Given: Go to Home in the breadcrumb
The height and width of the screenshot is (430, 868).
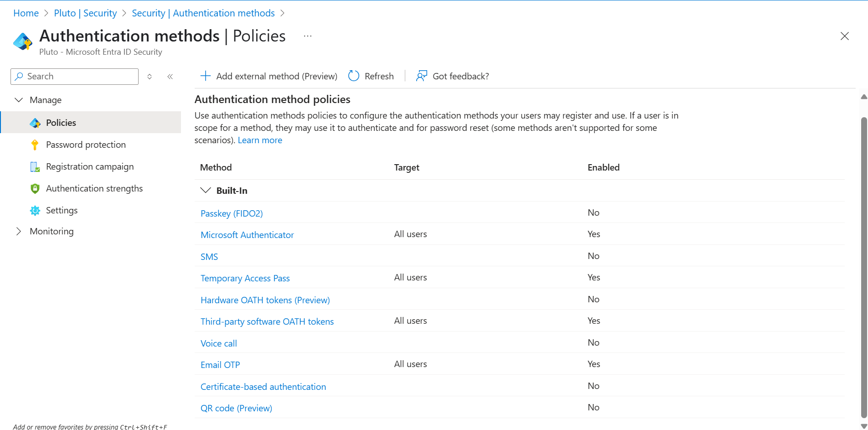Looking at the screenshot, I should click(26, 13).
